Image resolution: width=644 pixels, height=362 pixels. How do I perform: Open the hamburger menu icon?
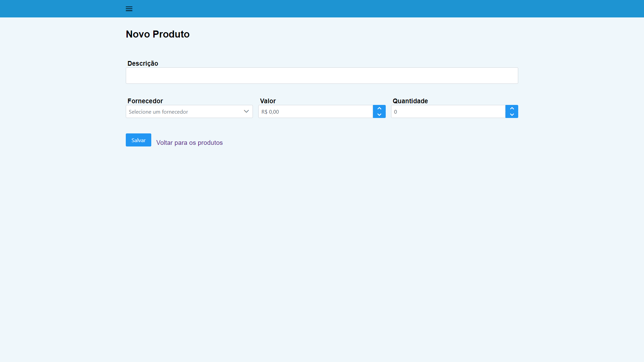pos(129,9)
